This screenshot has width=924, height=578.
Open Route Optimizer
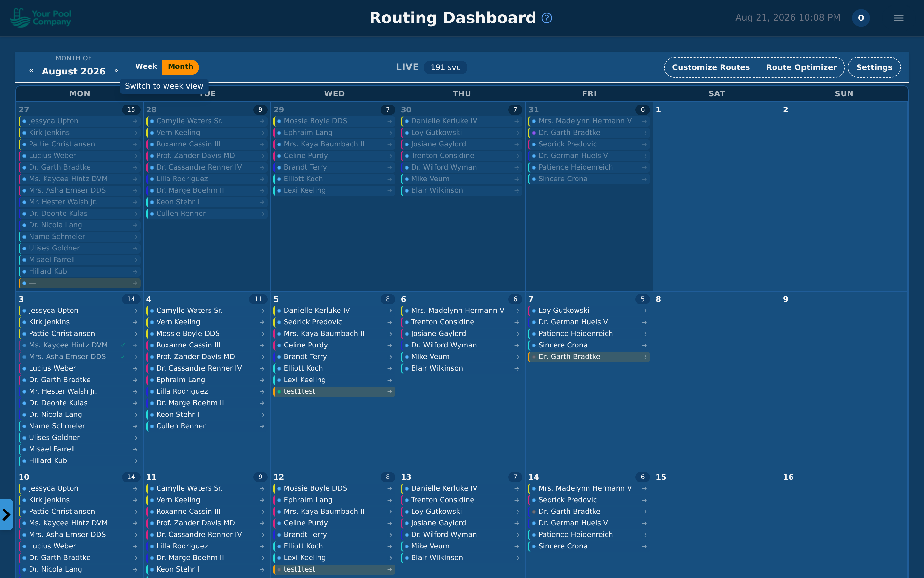coord(801,67)
